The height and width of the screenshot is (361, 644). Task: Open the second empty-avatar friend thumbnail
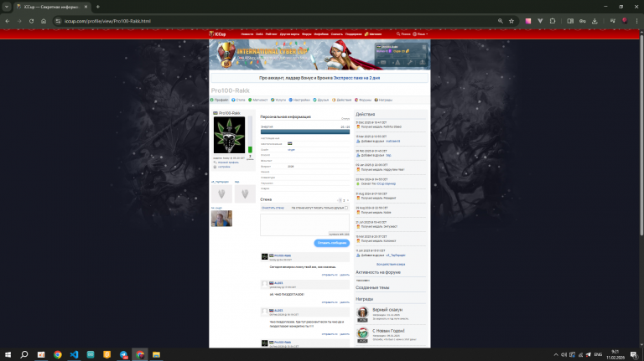(245, 193)
